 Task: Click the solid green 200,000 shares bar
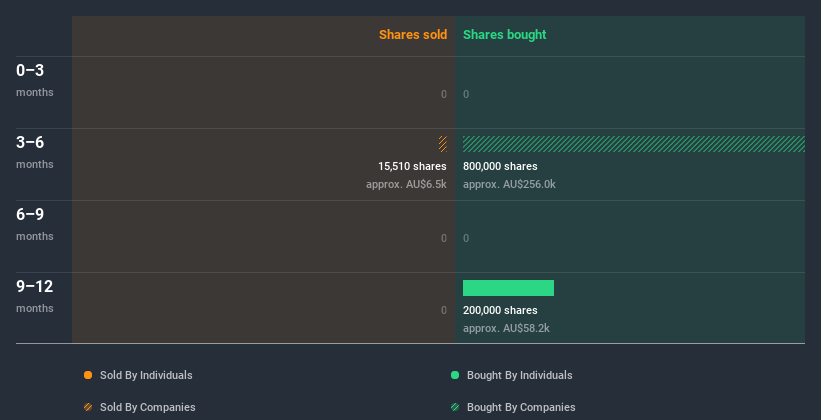pyautogui.click(x=508, y=288)
